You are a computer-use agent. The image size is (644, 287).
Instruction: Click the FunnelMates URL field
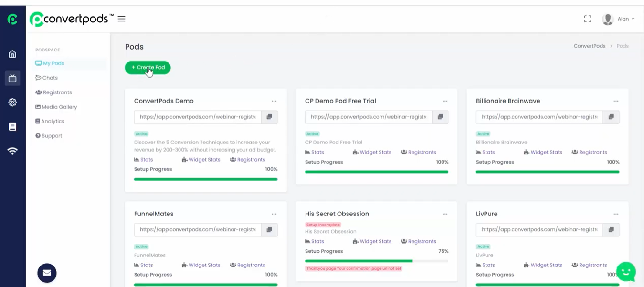pyautogui.click(x=198, y=229)
